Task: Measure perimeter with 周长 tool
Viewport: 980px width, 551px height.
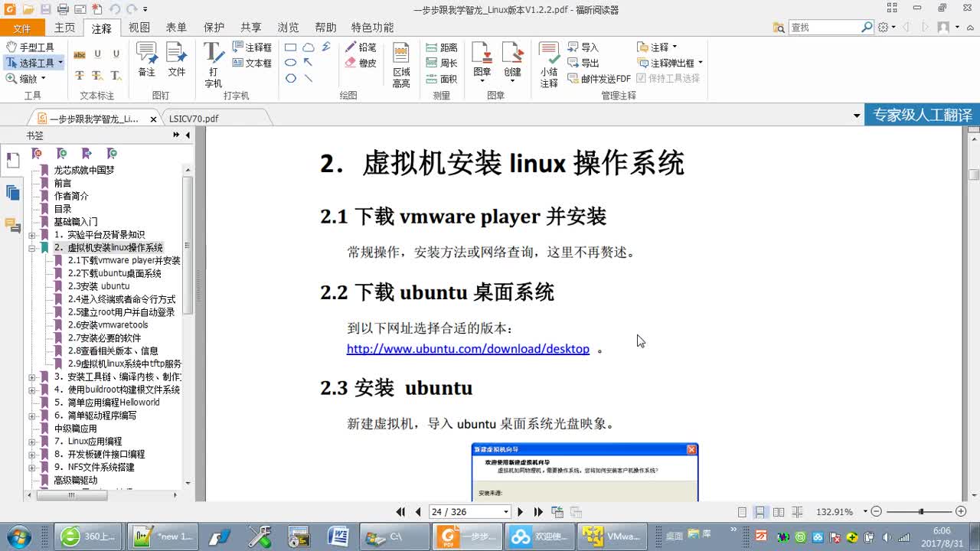Action: coord(442,63)
